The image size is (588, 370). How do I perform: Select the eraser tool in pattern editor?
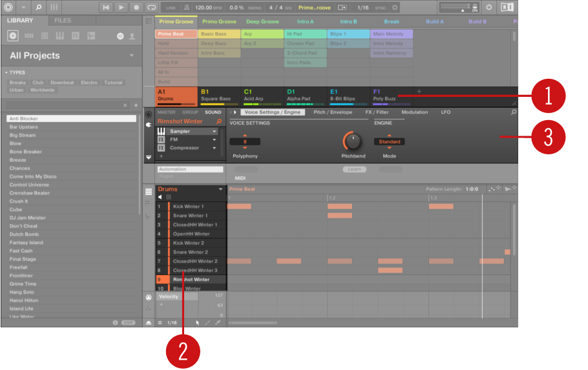click(218, 322)
